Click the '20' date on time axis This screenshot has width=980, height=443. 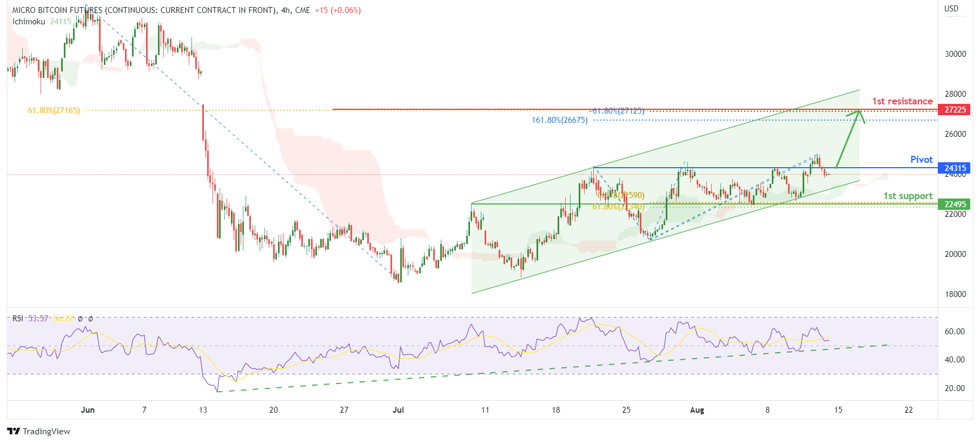click(x=274, y=410)
